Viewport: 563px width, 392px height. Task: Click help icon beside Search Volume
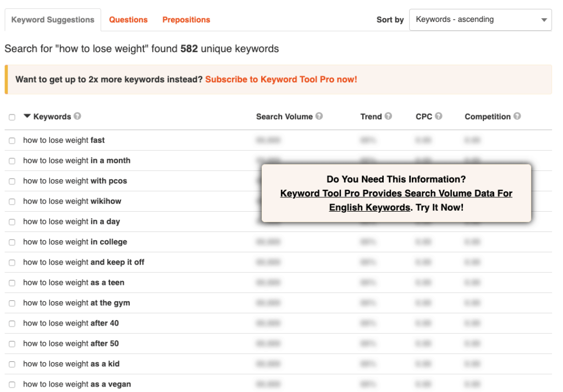tap(319, 117)
